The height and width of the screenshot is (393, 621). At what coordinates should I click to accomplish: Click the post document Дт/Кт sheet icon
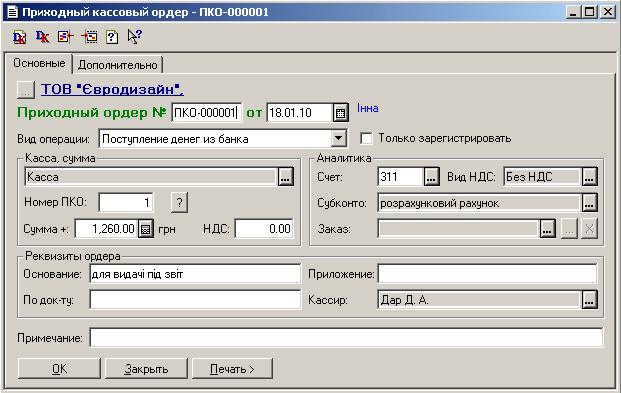pyautogui.click(x=19, y=37)
